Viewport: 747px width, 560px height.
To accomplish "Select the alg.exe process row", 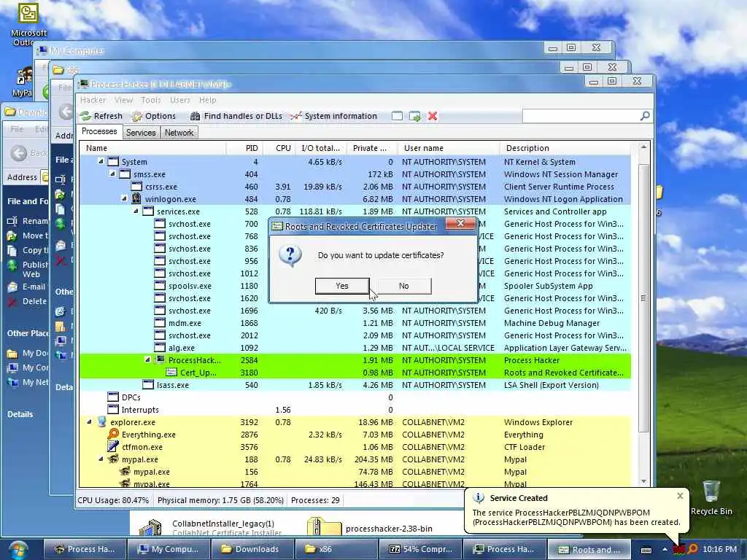I will coord(355,348).
